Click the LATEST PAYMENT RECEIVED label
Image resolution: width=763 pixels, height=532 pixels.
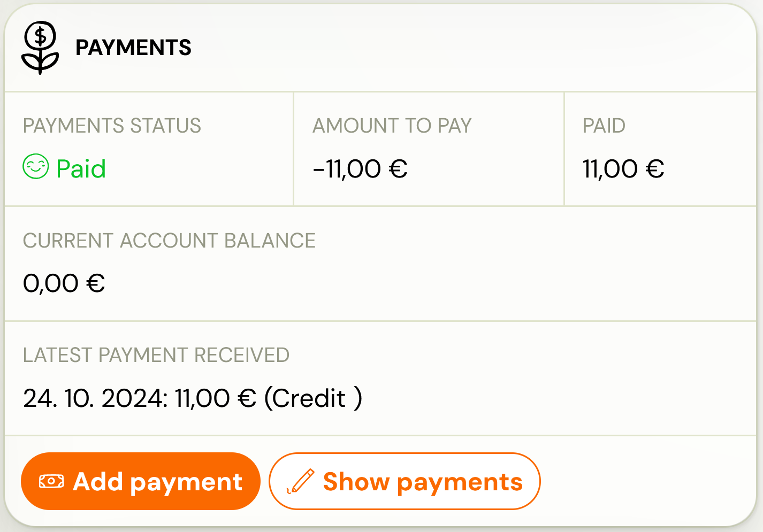pyautogui.click(x=156, y=356)
